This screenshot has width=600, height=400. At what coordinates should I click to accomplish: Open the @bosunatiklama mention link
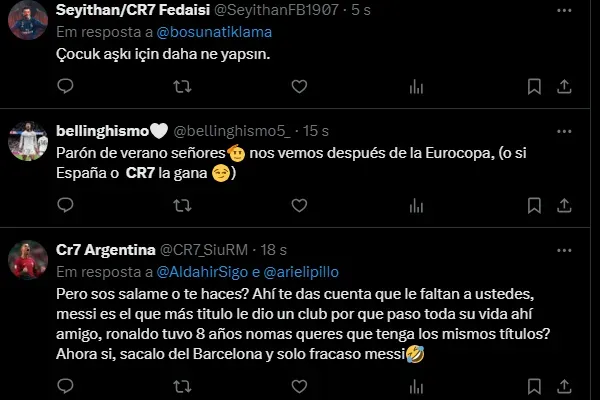[x=214, y=32]
